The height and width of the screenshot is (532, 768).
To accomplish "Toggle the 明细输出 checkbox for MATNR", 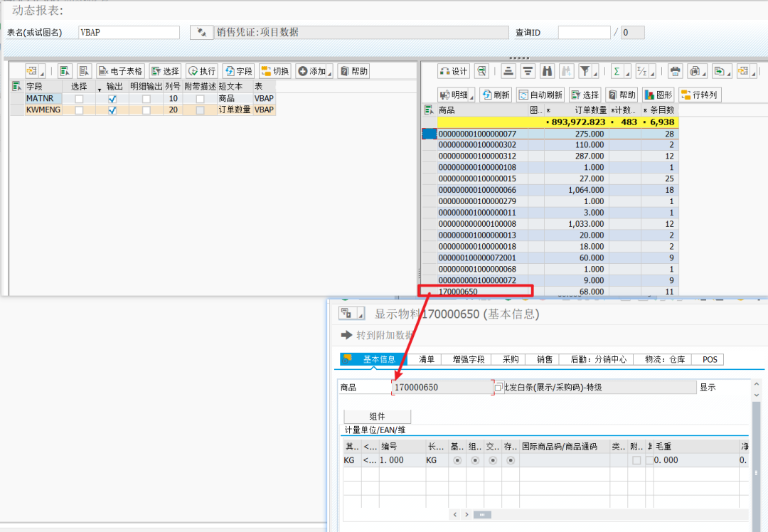I will pyautogui.click(x=146, y=98).
